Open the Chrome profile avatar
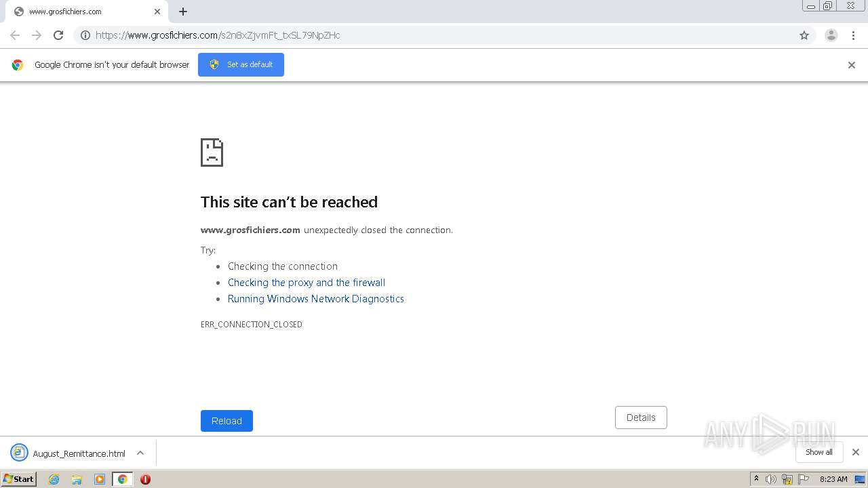This screenshot has height=488, width=868. [831, 35]
